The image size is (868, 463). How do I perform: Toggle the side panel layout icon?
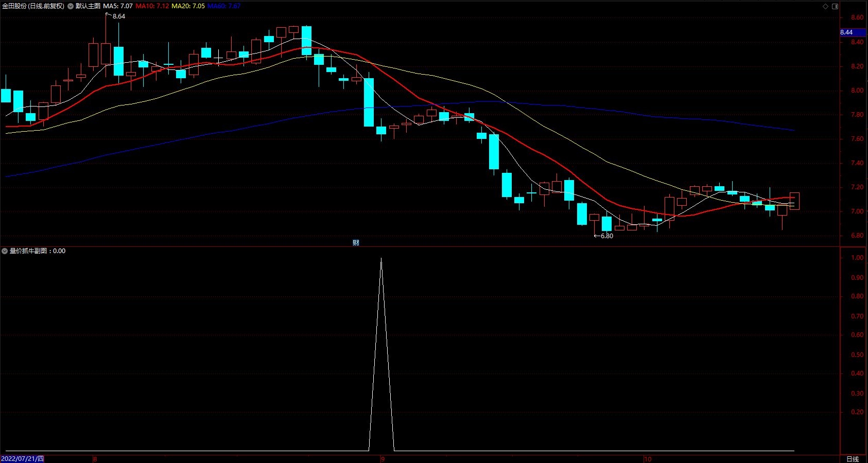pos(835,6)
